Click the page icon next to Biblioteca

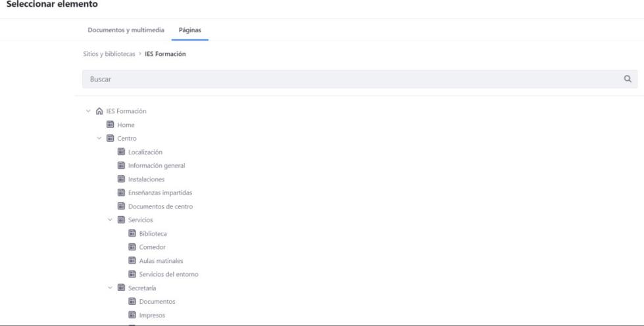coord(132,233)
